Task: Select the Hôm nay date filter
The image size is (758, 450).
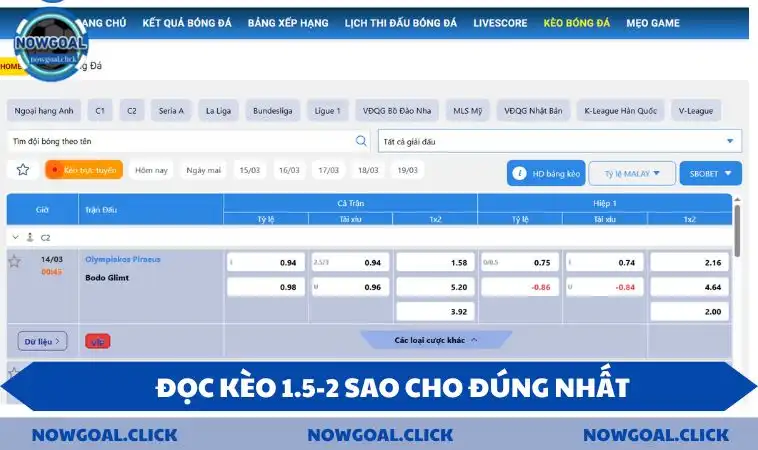Action: pyautogui.click(x=152, y=170)
